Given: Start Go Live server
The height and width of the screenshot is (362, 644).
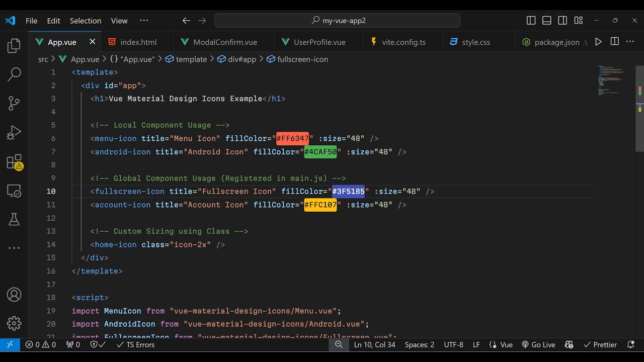Looking at the screenshot, I should click(538, 344).
